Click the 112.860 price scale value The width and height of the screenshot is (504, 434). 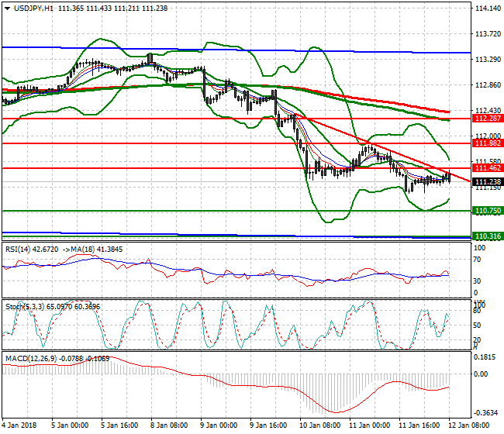[x=488, y=84]
